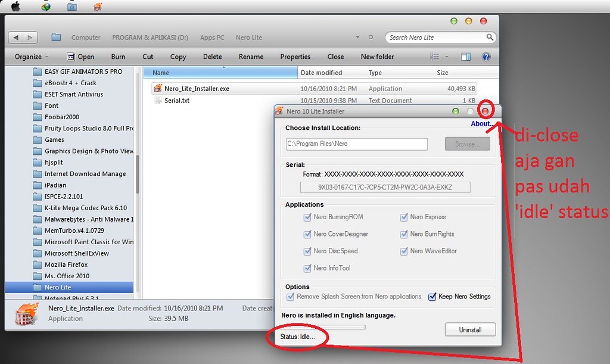This screenshot has width=610, height=364.
Task: Click the iPadian folder icon
Action: pos(38,185)
